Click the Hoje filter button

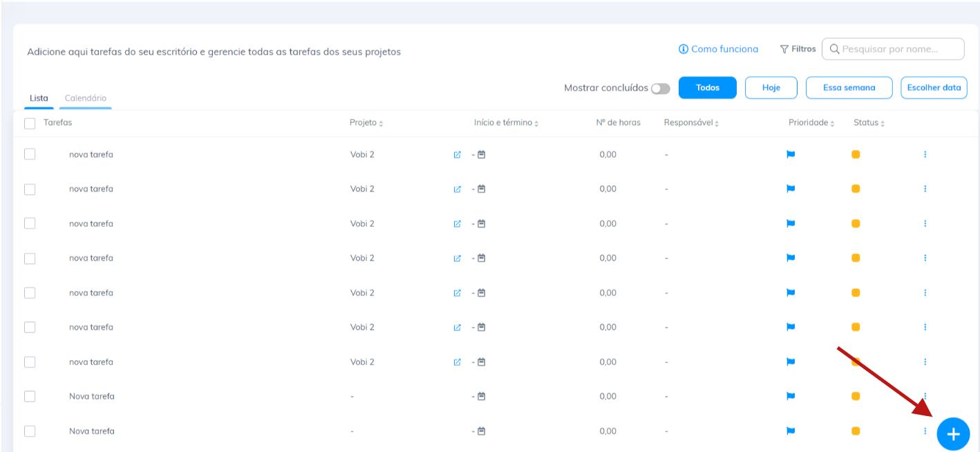[771, 88]
